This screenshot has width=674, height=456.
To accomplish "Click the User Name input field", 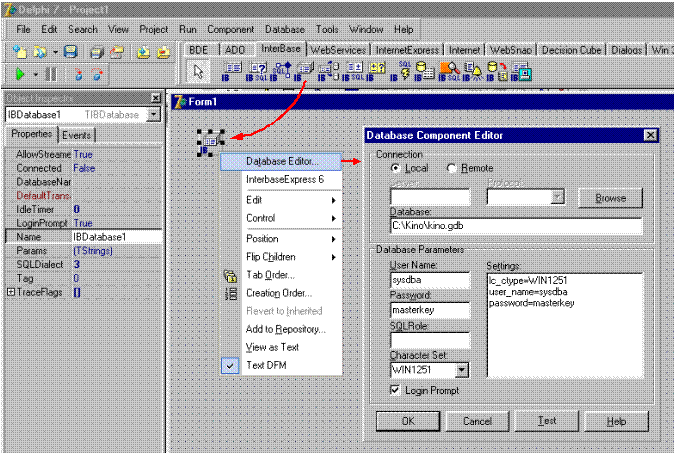I will [x=430, y=280].
